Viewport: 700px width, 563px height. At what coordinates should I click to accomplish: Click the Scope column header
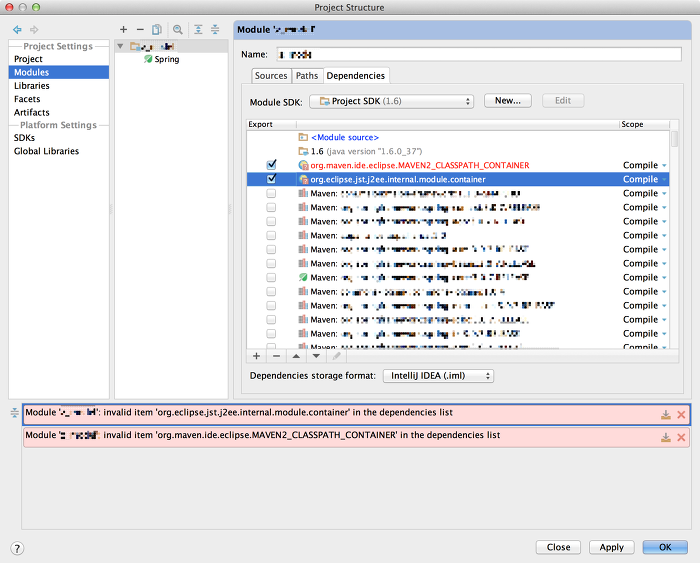[x=644, y=124]
